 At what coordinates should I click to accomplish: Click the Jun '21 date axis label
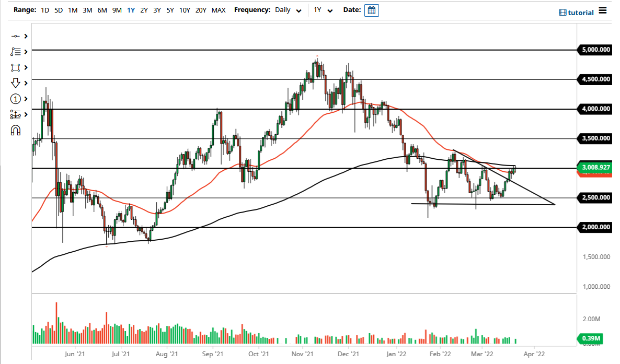pyautogui.click(x=74, y=354)
